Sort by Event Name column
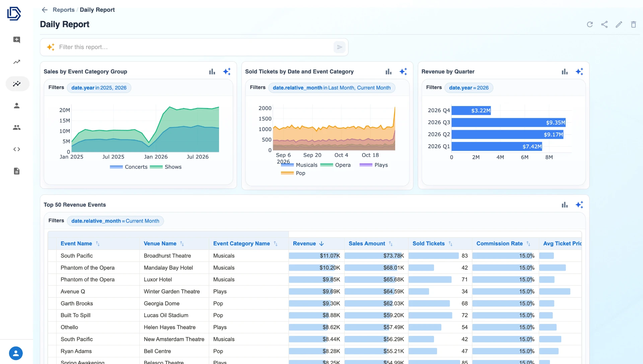 (x=80, y=244)
